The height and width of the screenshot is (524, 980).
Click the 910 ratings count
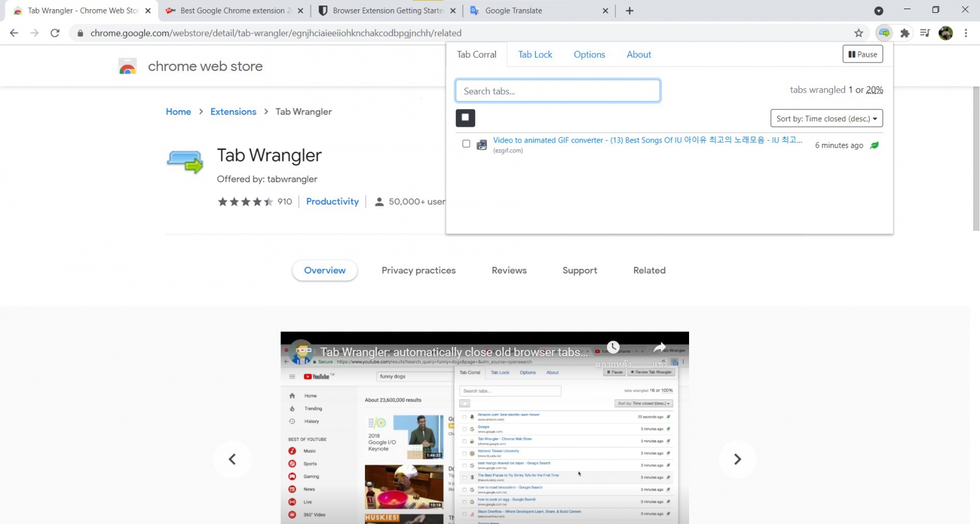click(285, 201)
